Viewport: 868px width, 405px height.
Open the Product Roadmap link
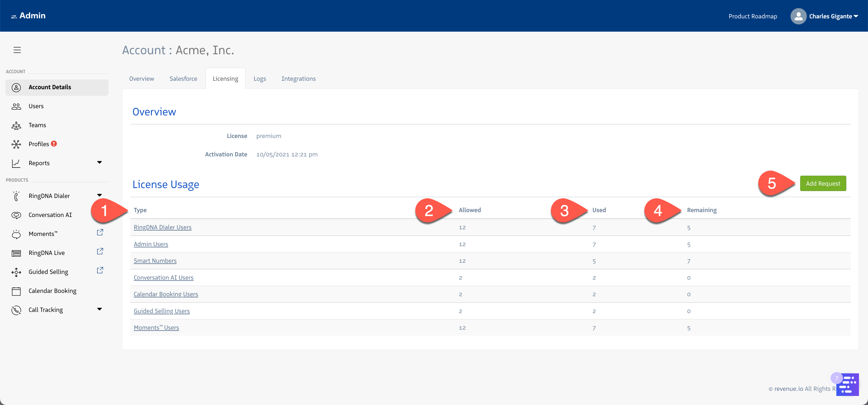pos(753,16)
